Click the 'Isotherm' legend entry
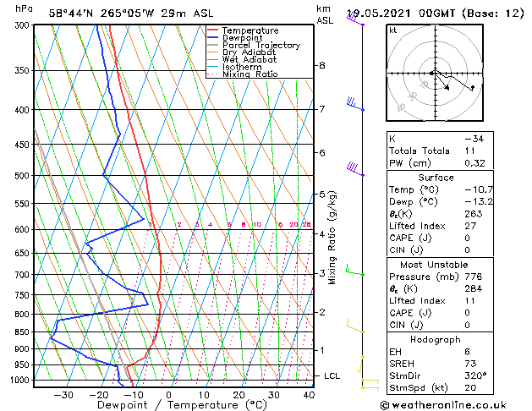The image size is (532, 411). [242, 67]
